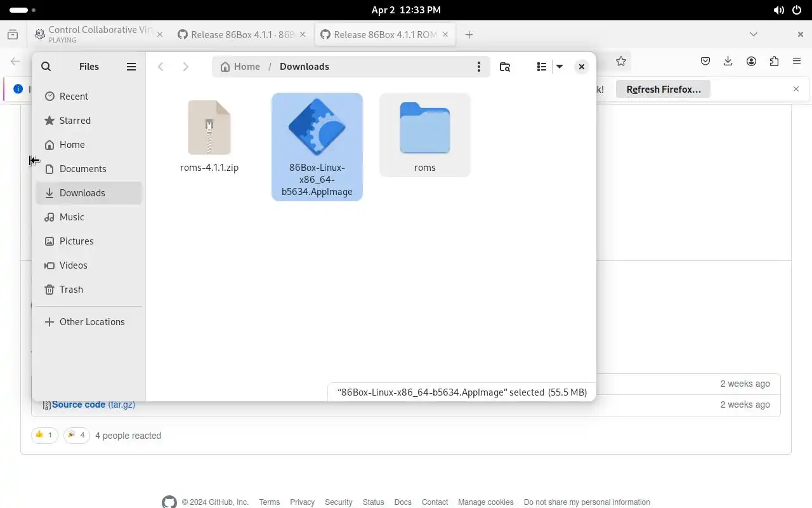Open GitHub Privacy link
The image size is (812, 508).
(x=302, y=502)
